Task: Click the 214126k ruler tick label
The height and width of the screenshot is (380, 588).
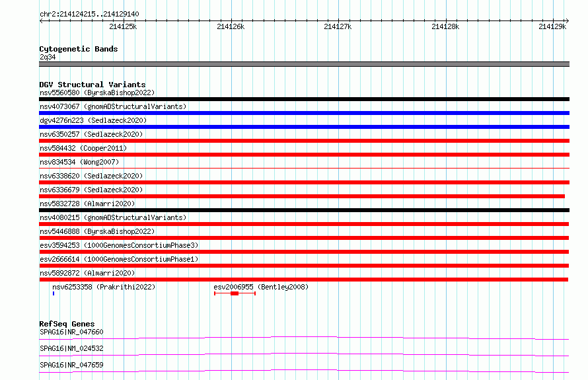Action: click(x=231, y=26)
